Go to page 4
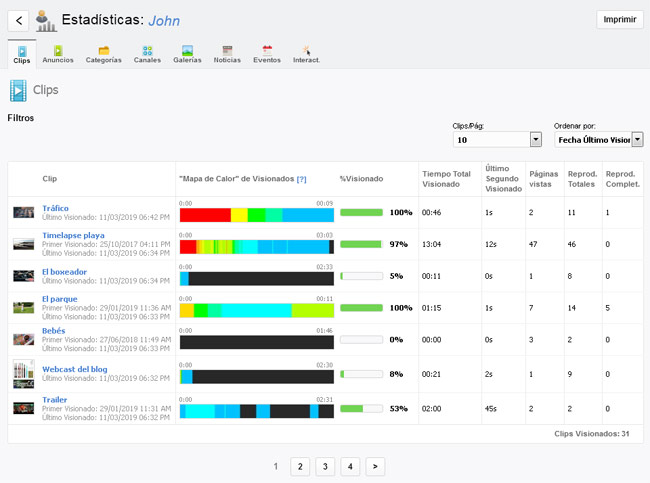Screen dimensions: 650x483 coord(350,466)
